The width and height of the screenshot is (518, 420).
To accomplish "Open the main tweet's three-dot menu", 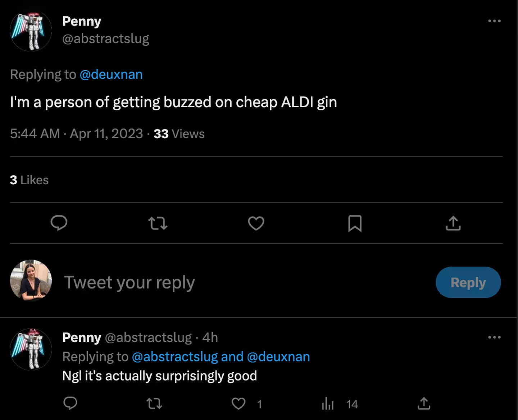I will pyautogui.click(x=494, y=21).
